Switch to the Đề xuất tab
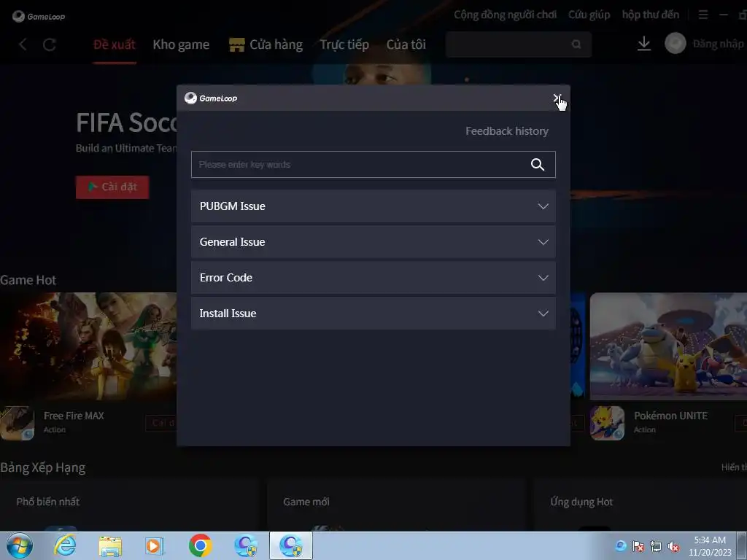 click(x=115, y=44)
